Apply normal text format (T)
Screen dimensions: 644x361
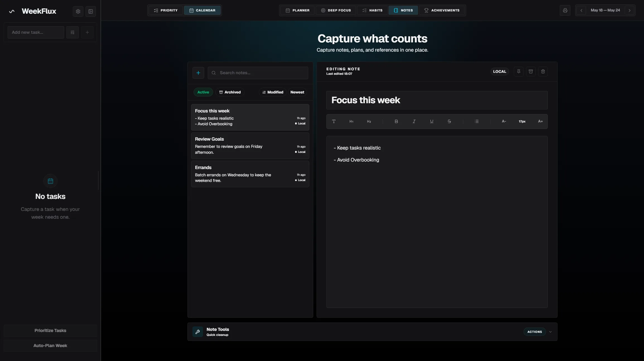click(x=334, y=121)
